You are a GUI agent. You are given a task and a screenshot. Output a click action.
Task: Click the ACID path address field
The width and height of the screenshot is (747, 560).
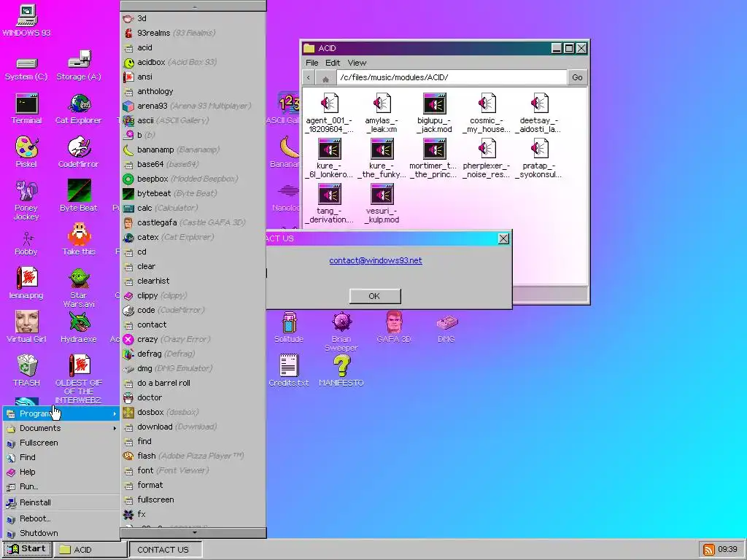[x=452, y=77]
